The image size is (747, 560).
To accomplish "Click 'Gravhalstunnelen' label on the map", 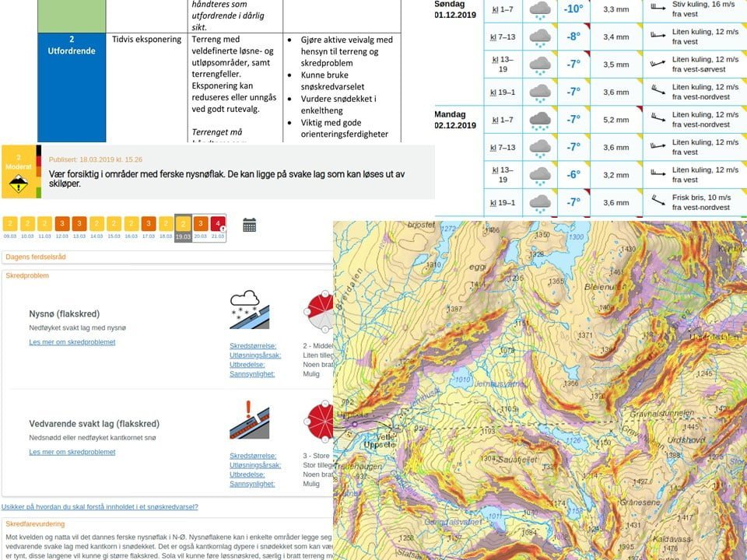I will pyautogui.click(x=662, y=413).
